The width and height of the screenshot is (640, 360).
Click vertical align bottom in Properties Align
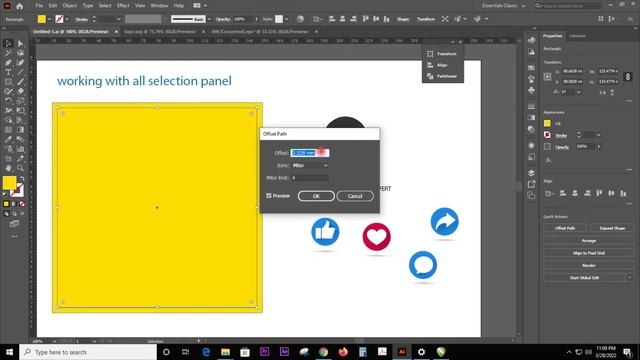click(623, 193)
